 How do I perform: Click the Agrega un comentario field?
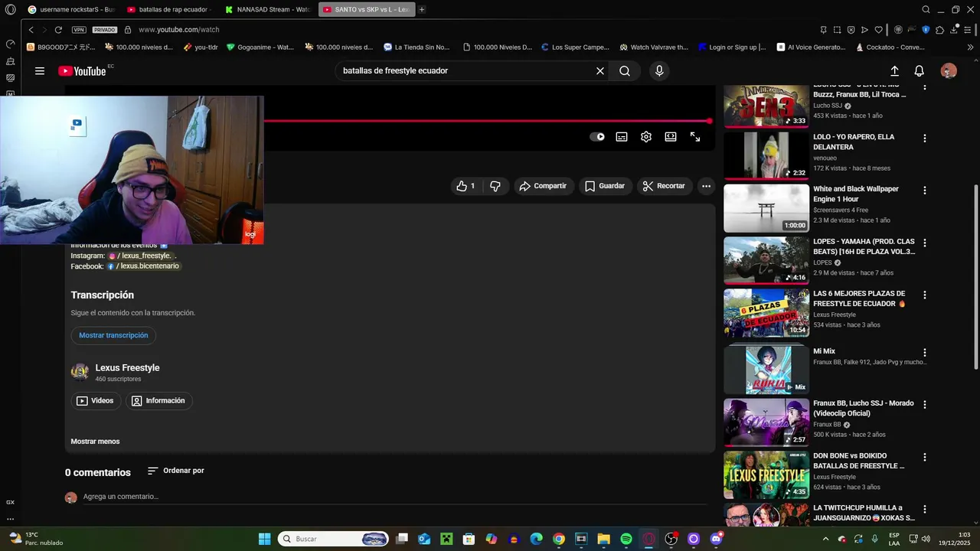click(x=395, y=497)
